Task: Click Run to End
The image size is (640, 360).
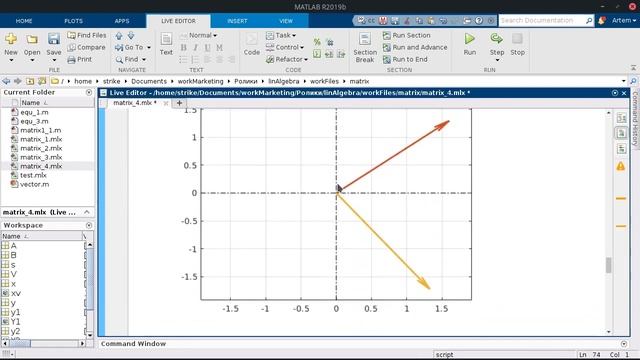Action: (x=405, y=60)
